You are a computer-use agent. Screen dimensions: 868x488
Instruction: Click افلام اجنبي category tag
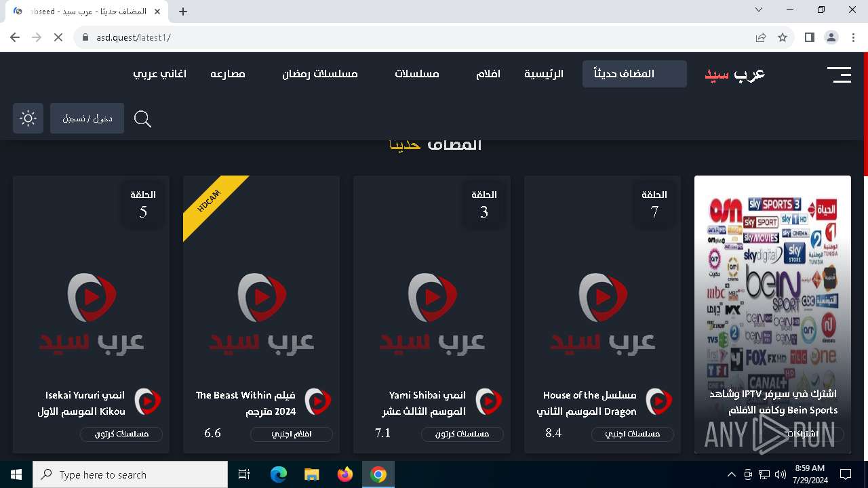292,434
